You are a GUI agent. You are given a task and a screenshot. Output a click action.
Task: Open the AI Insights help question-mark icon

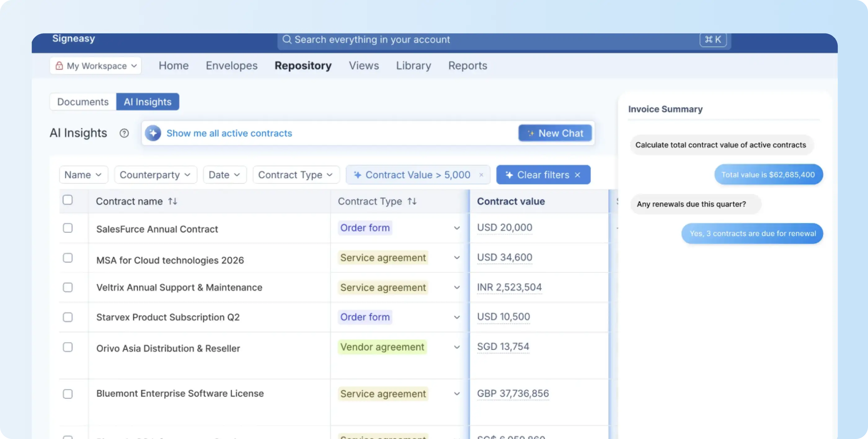click(x=124, y=133)
